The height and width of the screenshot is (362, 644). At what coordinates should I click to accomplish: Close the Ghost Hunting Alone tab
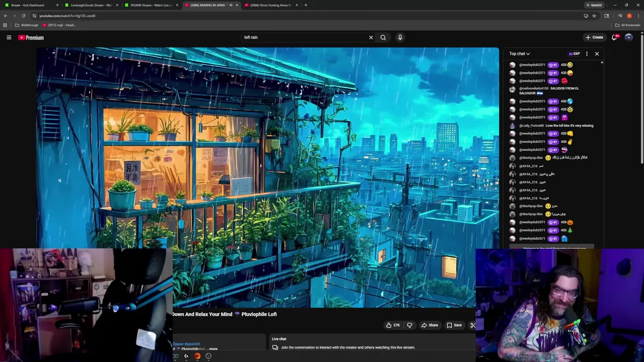click(x=297, y=5)
